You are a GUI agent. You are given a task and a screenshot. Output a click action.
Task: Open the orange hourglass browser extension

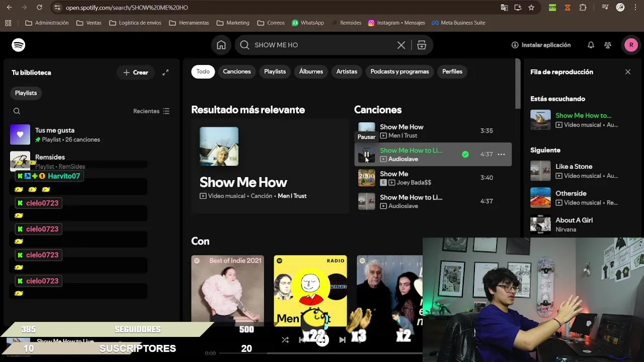[x=568, y=8]
